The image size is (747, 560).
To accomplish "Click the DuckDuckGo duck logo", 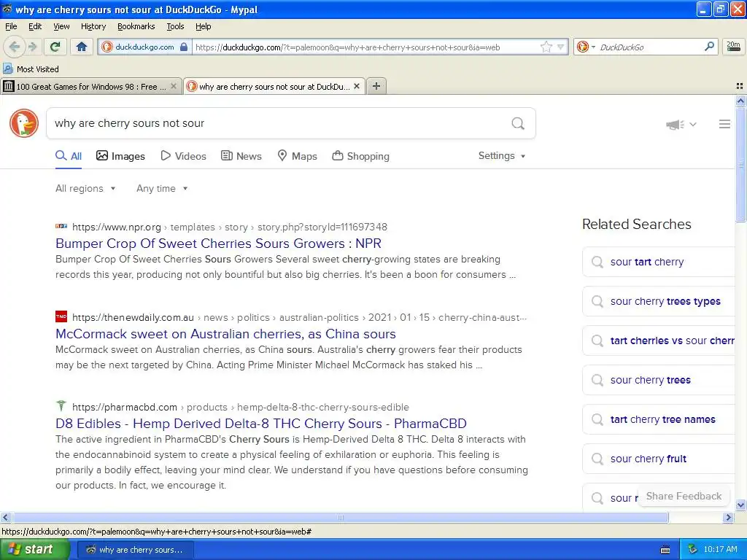I will pyautogui.click(x=24, y=122).
